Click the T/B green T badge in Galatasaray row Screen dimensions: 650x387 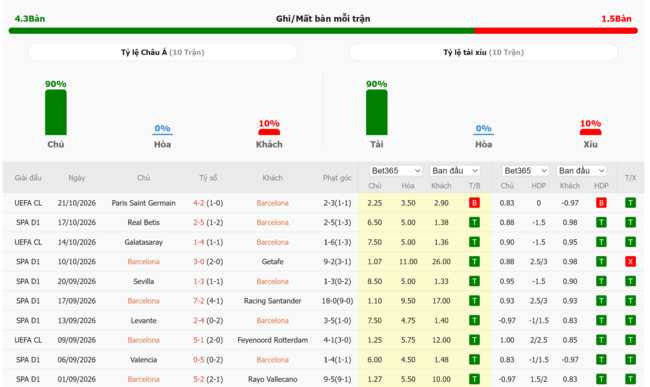[474, 242]
